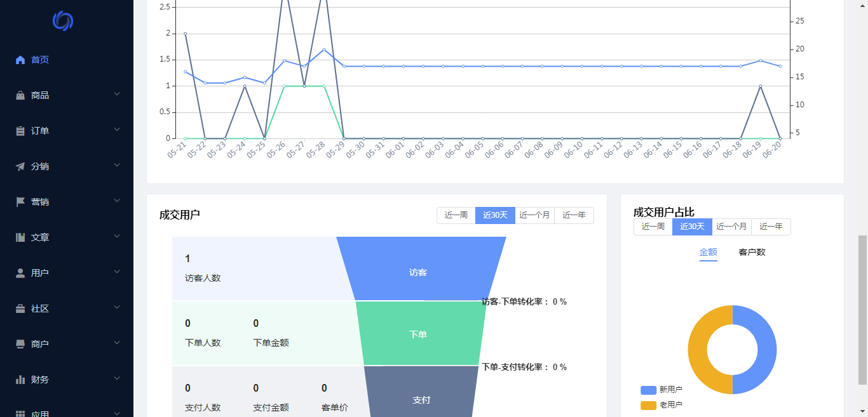Click the 商品 shopping bag icon
This screenshot has height=417, width=868.
tap(20, 95)
